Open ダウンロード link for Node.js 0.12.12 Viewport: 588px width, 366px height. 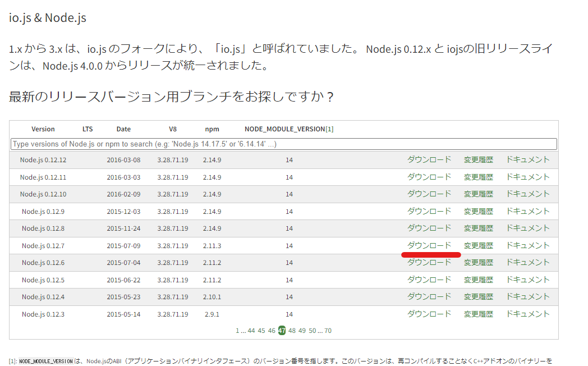[429, 160]
